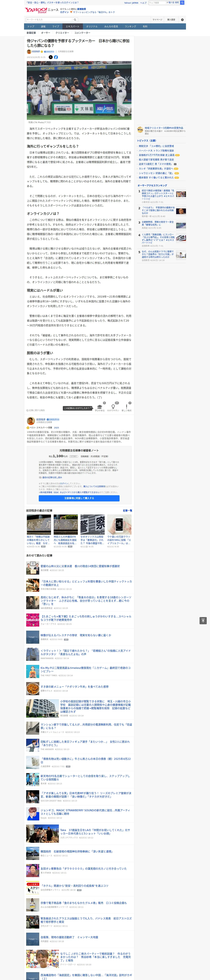Open topic 殺人容疑で家宅捜索 男が車で逃走

(x=156, y=160)
